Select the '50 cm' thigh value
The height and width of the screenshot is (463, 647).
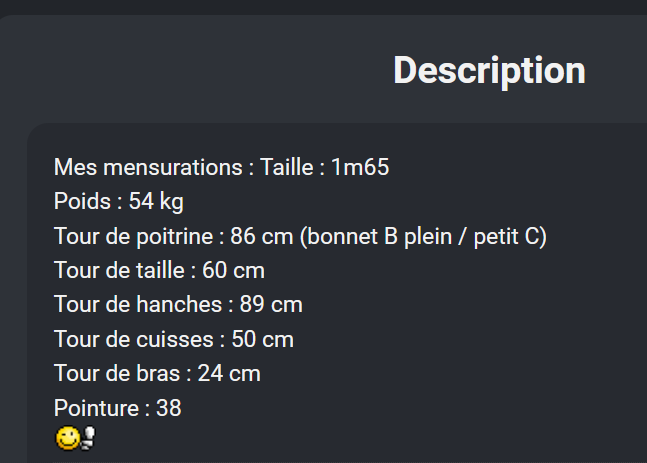pyautogui.click(x=262, y=339)
